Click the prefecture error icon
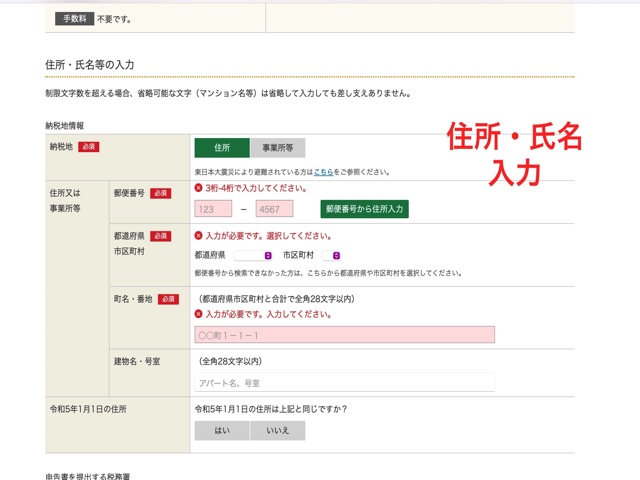 coord(199,236)
